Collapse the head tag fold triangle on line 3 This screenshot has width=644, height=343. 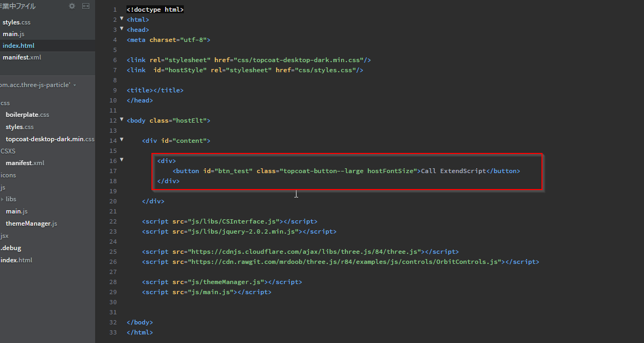(x=122, y=29)
